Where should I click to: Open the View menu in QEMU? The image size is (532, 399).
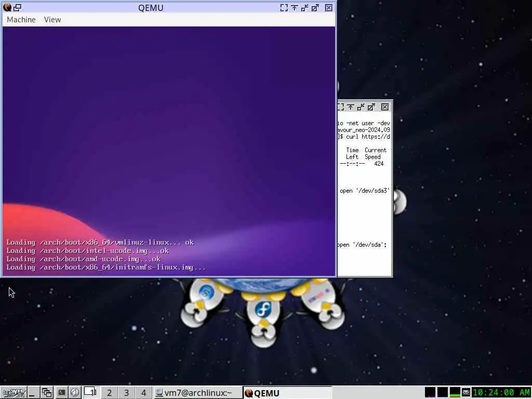tap(52, 20)
